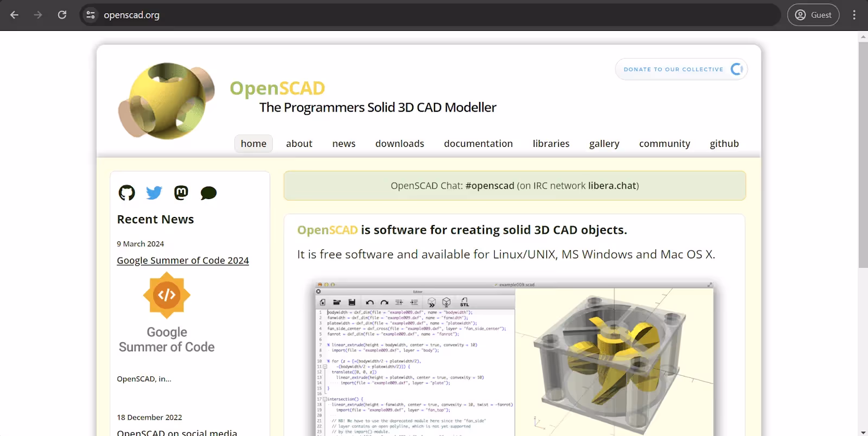Open the Guest profile button

[x=813, y=15]
